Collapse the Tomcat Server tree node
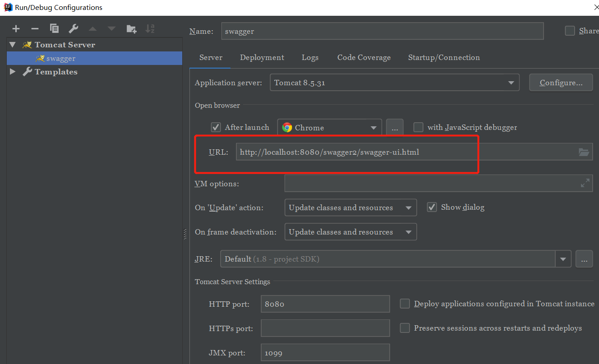Image resolution: width=599 pixels, height=364 pixels. 13,45
